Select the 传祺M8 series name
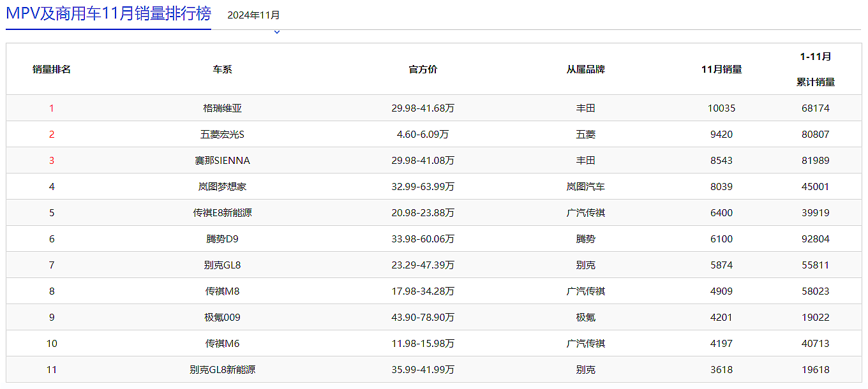Screen dimensions: 868x389 point(223,291)
